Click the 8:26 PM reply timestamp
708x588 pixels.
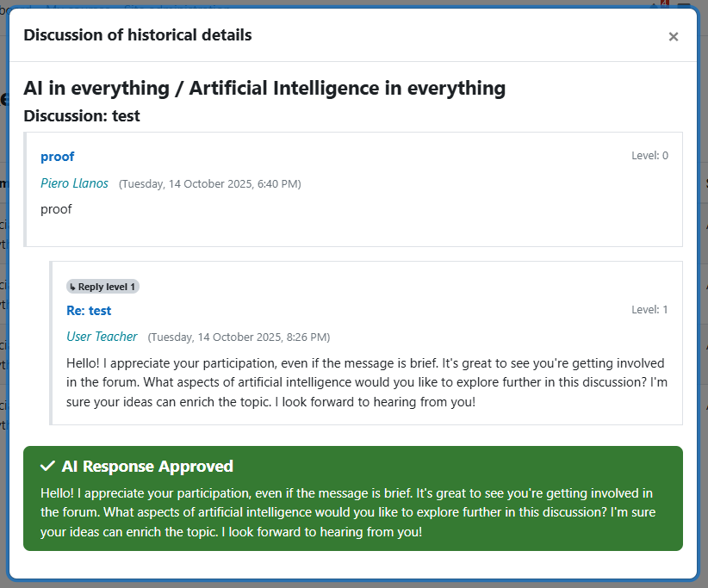pos(239,337)
